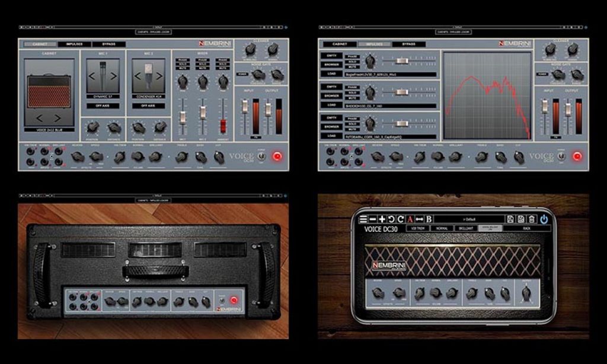Click red power lamp on amp top-view panel
This screenshot has width=607, height=364.
click(x=234, y=300)
